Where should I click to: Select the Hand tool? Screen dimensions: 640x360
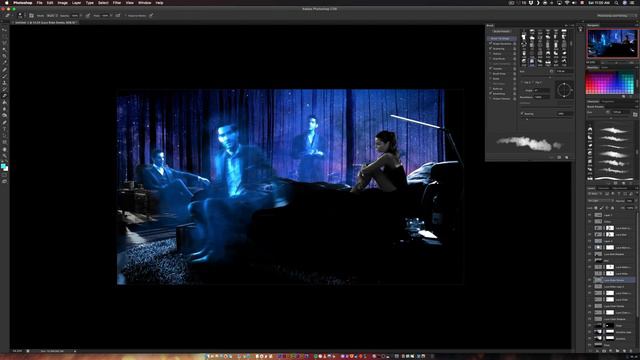(4, 149)
